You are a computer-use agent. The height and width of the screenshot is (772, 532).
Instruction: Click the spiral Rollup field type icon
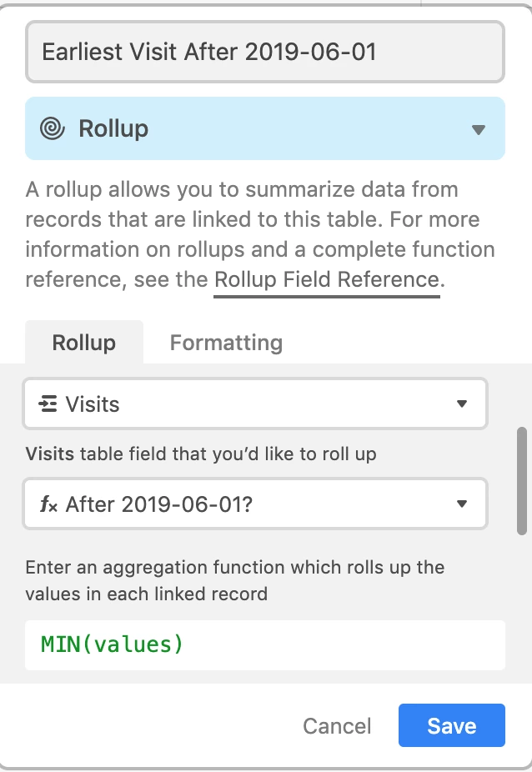pos(53,128)
